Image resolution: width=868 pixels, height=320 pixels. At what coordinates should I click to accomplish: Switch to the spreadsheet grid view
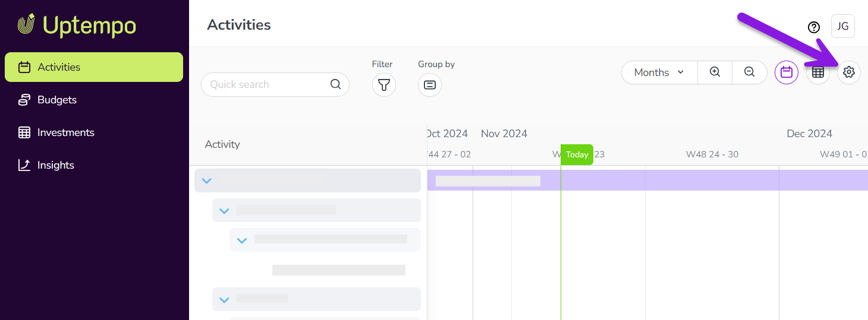coord(818,72)
